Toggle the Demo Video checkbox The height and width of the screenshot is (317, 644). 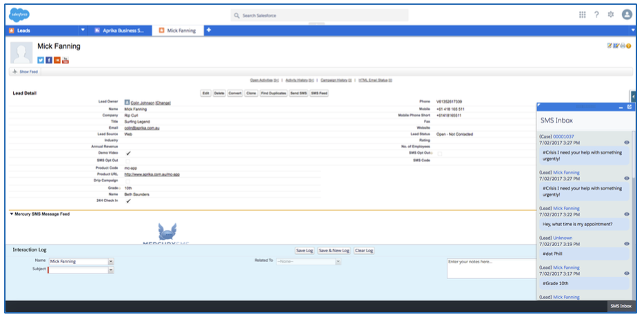coord(128,153)
